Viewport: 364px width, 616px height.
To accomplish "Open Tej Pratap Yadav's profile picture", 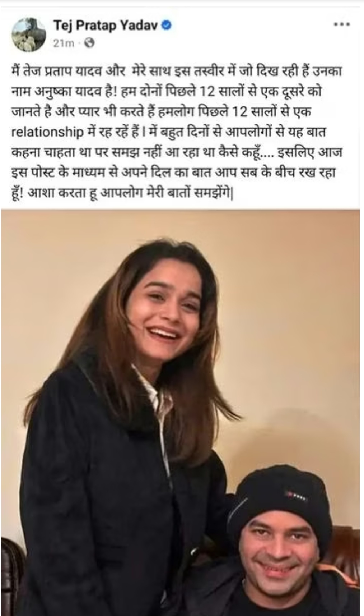I will tap(29, 35).
